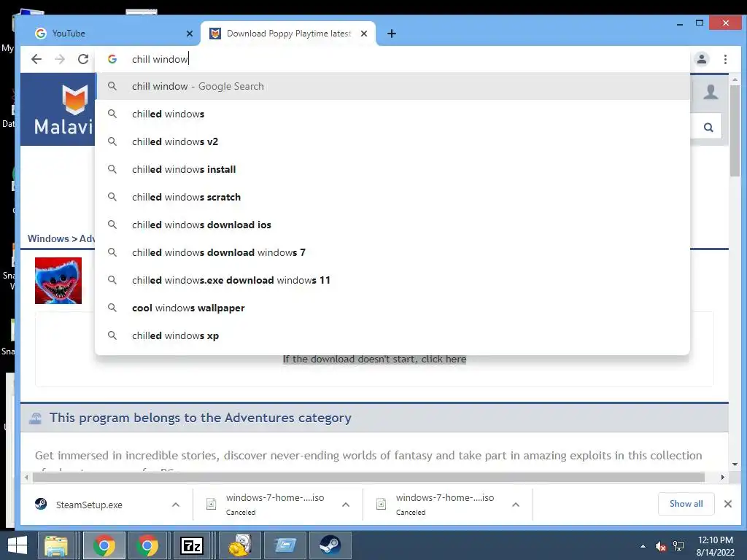The width and height of the screenshot is (747, 560).
Task: Open the second Chrome taskbar icon
Action: [x=147, y=545]
